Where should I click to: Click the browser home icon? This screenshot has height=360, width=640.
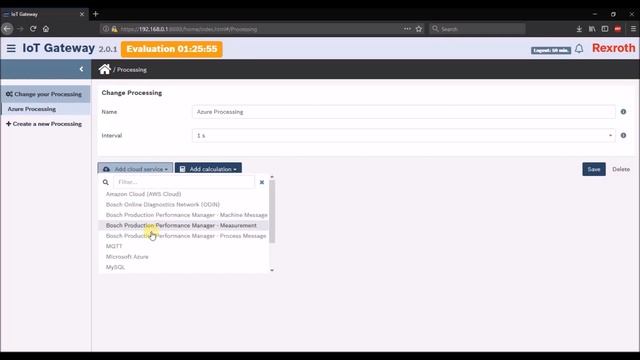(46, 29)
